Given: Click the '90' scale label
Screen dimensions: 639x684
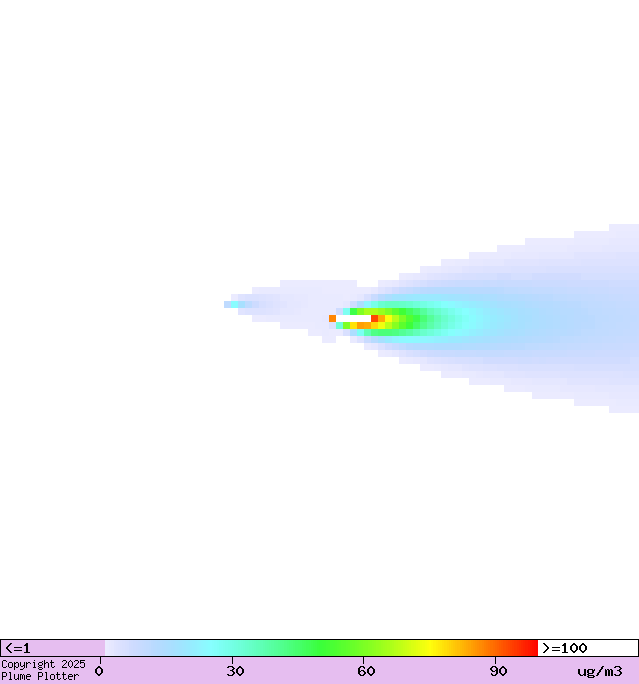Looking at the screenshot, I should 498,671.
